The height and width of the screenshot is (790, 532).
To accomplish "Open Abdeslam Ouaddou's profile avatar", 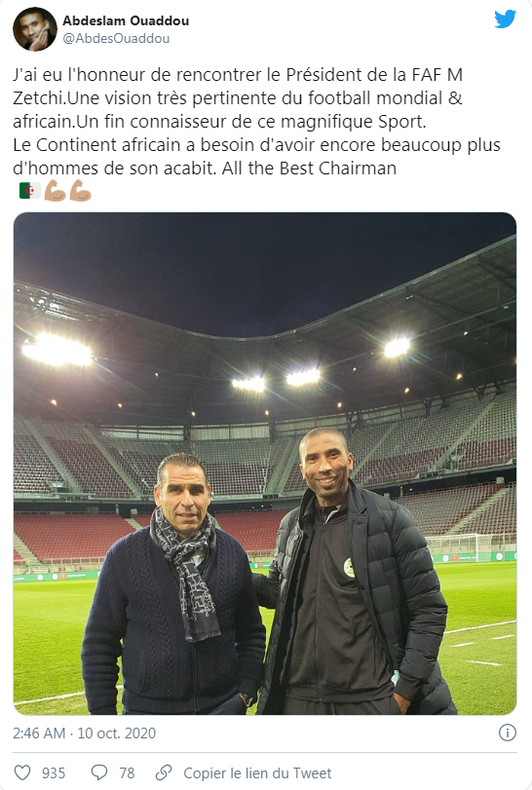I will 35,29.
